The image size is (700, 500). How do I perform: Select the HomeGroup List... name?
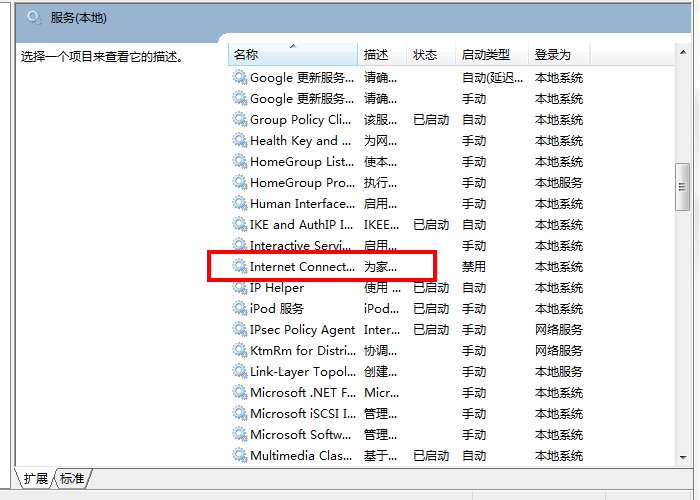(302, 162)
